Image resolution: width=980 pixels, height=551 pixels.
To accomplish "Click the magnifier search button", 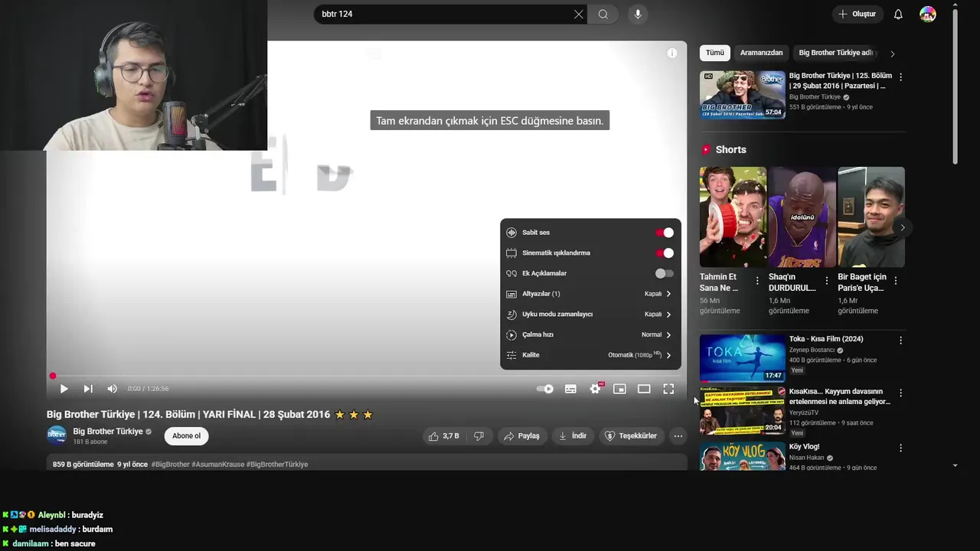I will tap(603, 14).
